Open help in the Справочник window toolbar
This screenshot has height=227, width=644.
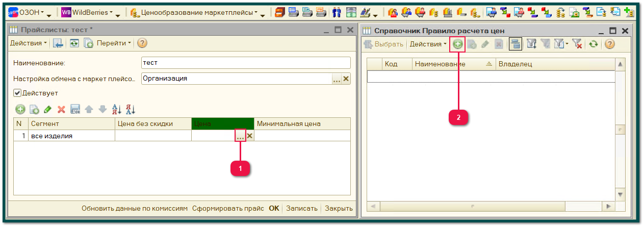click(609, 44)
